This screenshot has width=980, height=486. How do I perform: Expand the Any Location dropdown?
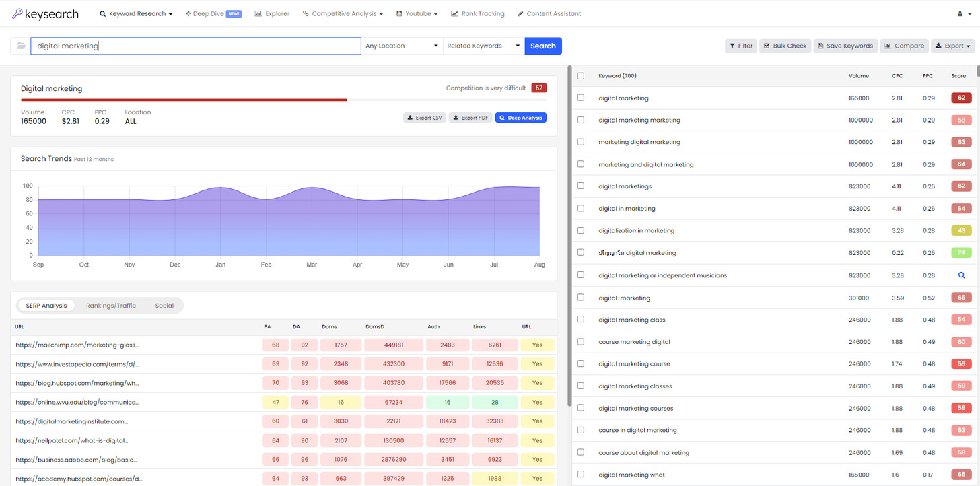click(x=402, y=46)
